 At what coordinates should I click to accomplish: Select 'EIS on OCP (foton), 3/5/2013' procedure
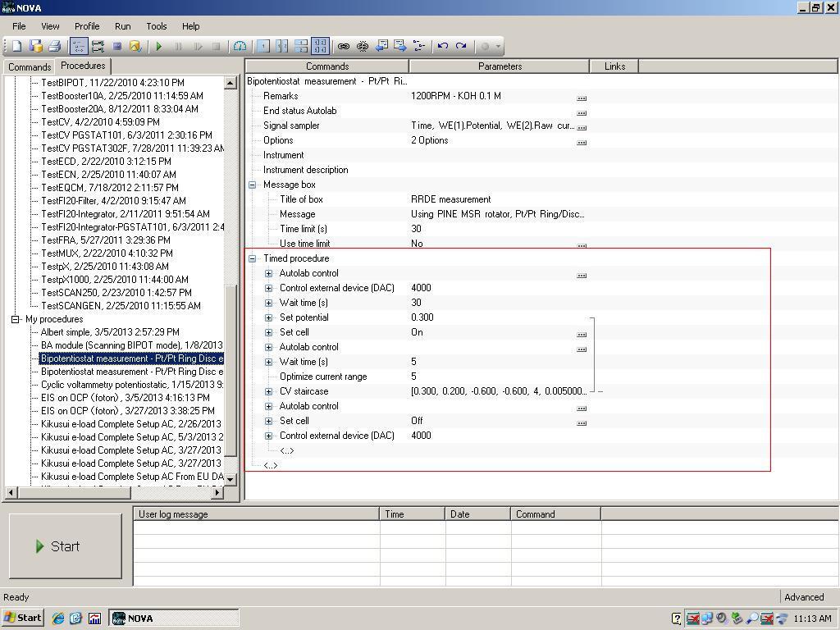(x=125, y=398)
